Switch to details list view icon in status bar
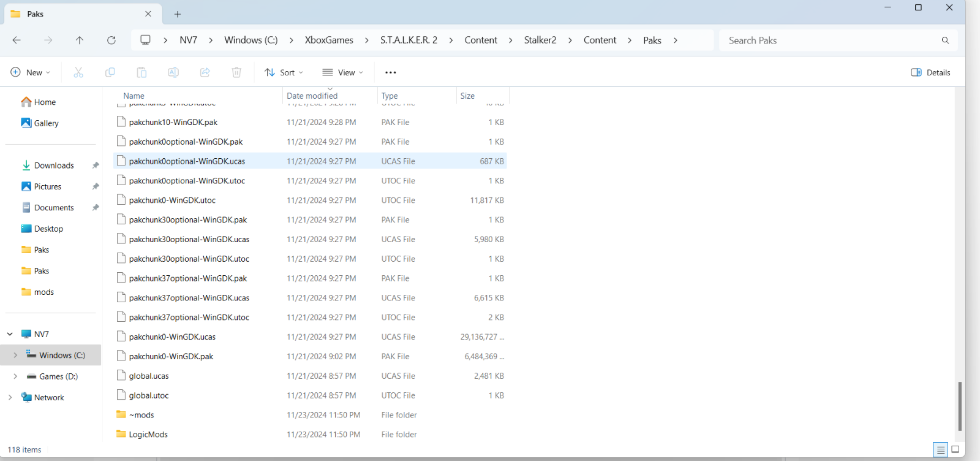The height and width of the screenshot is (461, 980). (x=941, y=450)
